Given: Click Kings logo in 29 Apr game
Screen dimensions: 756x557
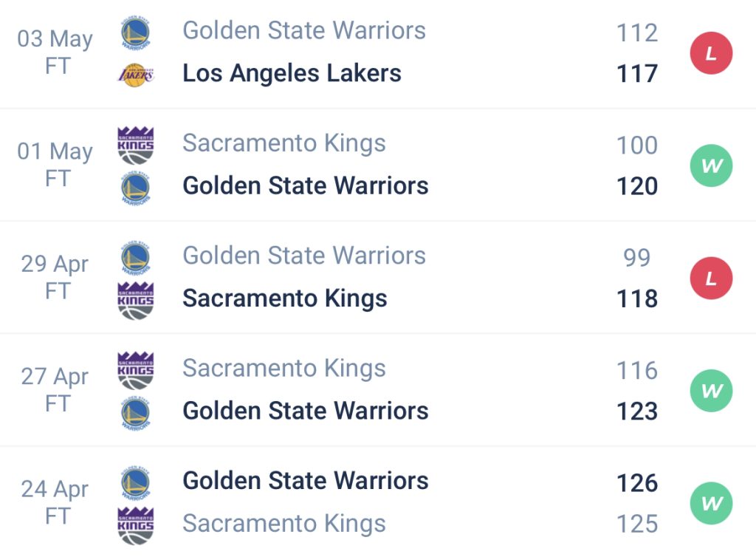Looking at the screenshot, I should (136, 300).
